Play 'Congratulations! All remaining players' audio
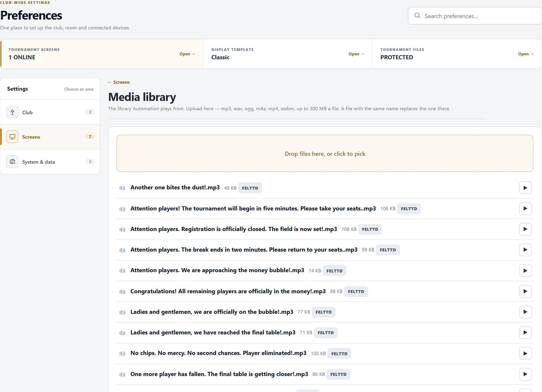The height and width of the screenshot is (392, 542). click(525, 291)
